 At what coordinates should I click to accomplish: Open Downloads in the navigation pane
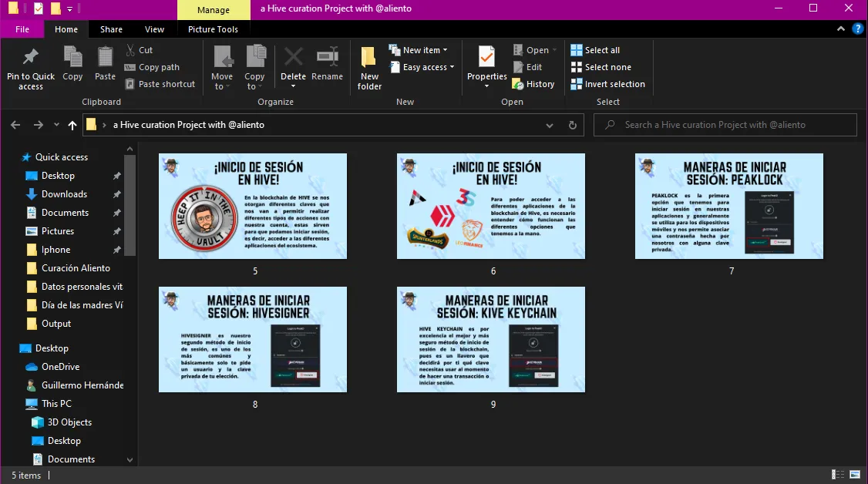(x=64, y=194)
